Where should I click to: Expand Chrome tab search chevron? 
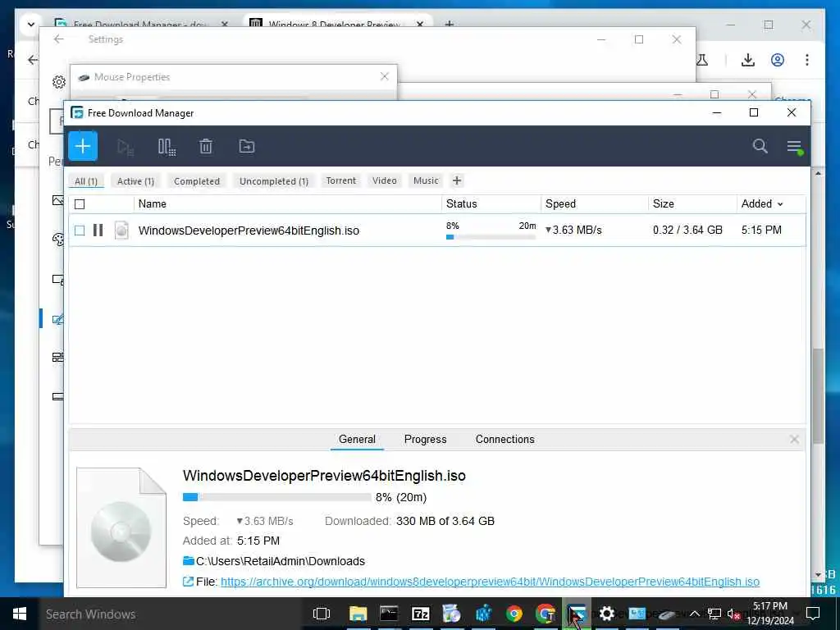tap(30, 24)
